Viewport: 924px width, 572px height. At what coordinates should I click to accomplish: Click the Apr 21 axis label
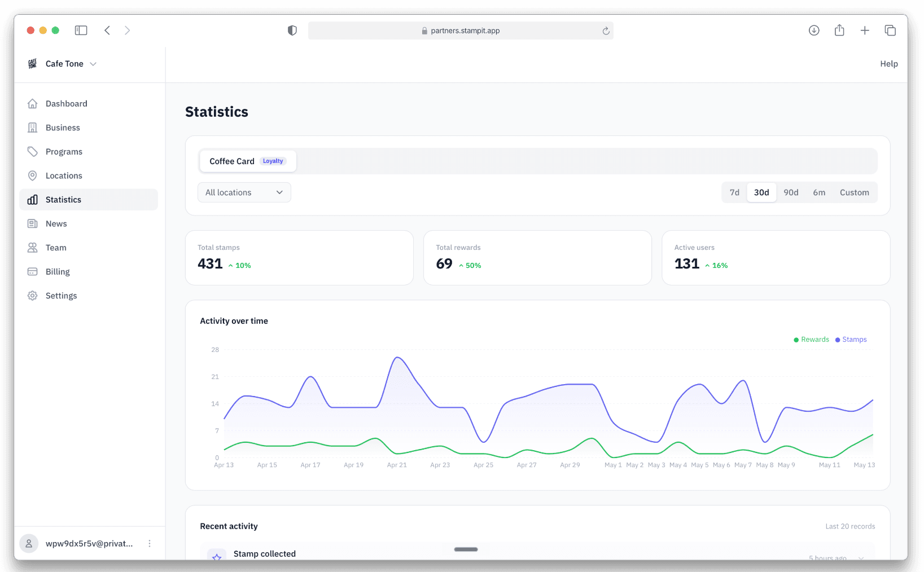(x=397, y=465)
